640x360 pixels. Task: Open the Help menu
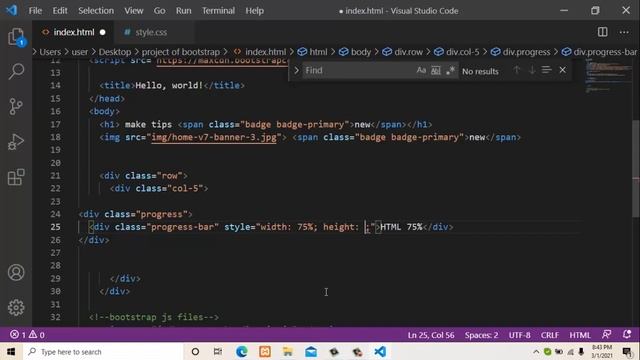(x=254, y=11)
